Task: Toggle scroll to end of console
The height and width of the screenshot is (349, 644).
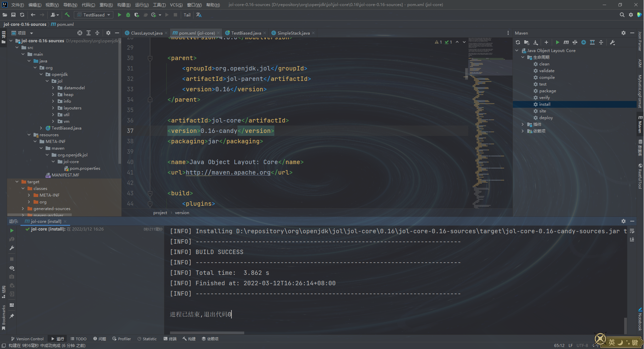Action: 632,239
